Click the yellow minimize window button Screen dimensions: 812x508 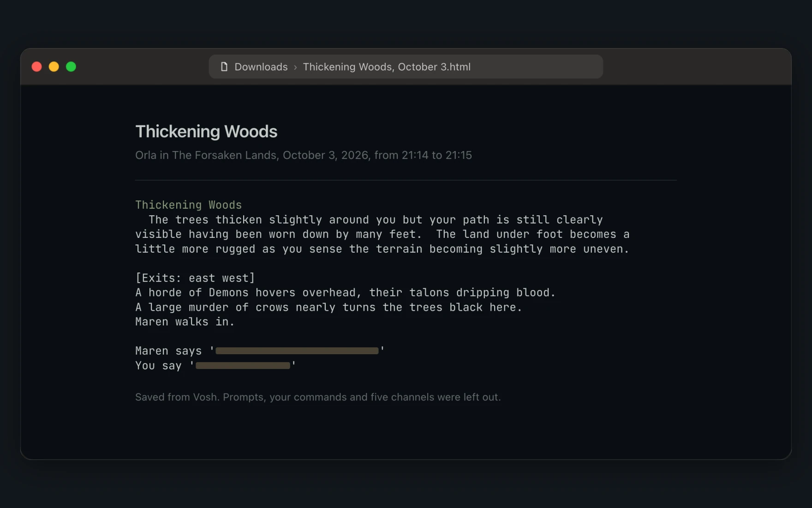pyautogui.click(x=54, y=67)
